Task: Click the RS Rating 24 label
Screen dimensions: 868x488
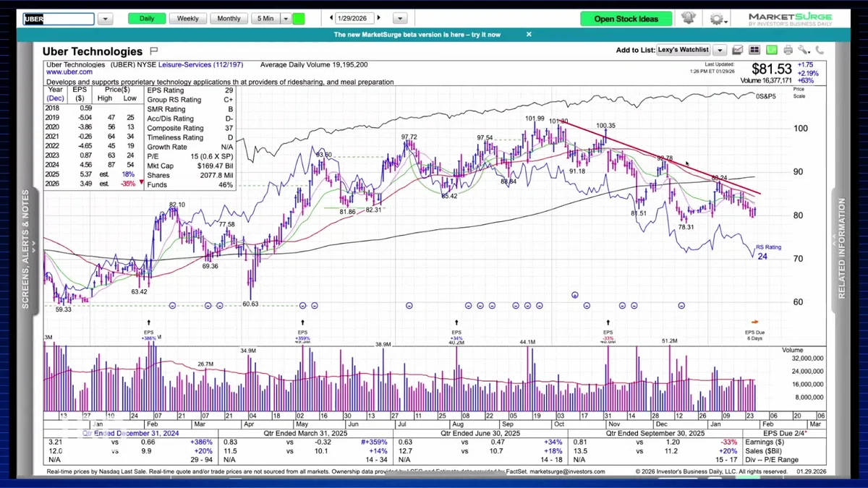Action: pos(768,252)
